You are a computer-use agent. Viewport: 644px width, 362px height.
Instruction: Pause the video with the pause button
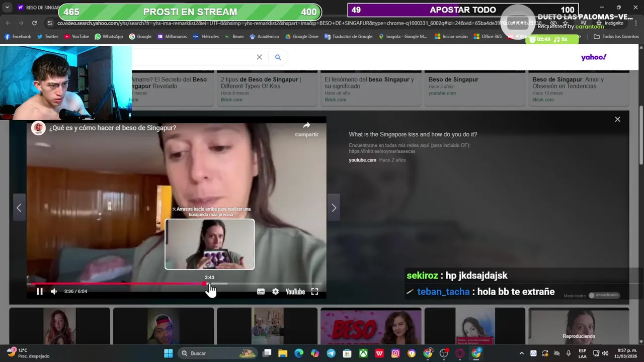click(39, 291)
